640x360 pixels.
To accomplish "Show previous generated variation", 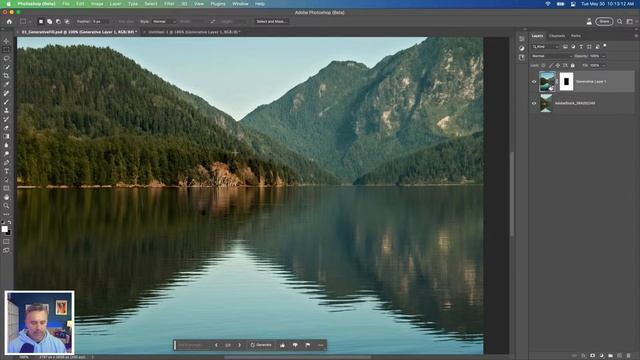I will pos(216,345).
